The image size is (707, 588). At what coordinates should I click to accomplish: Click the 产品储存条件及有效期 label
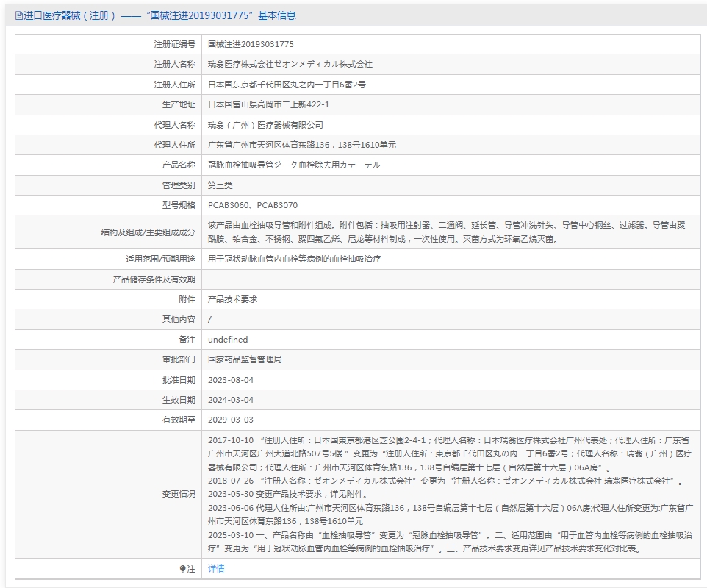click(x=154, y=279)
